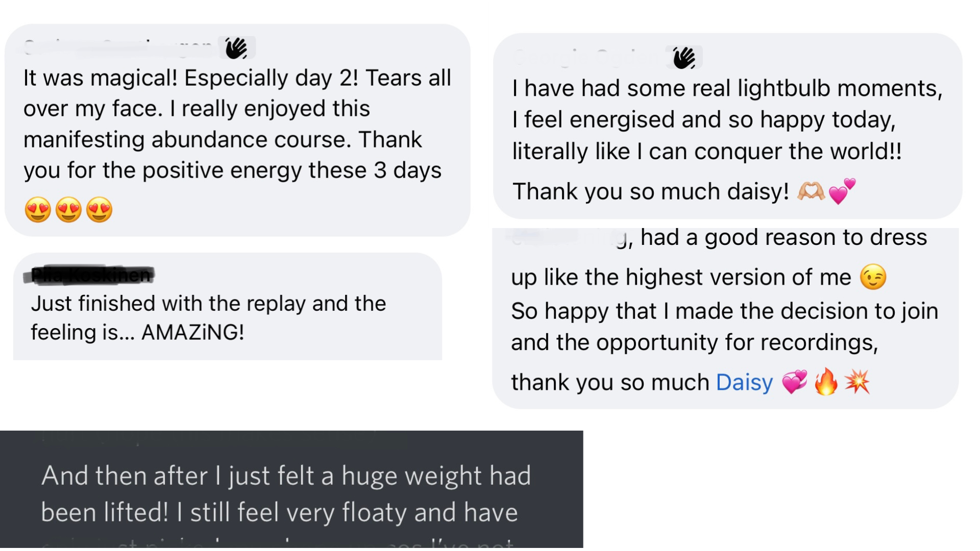This screenshot has width=980, height=551.
Task: Click the waving hand icon in the lightbulb message
Action: (684, 57)
